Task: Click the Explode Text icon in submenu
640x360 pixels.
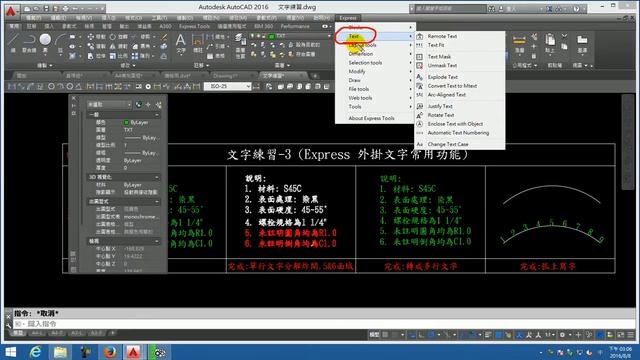Action: (420, 77)
